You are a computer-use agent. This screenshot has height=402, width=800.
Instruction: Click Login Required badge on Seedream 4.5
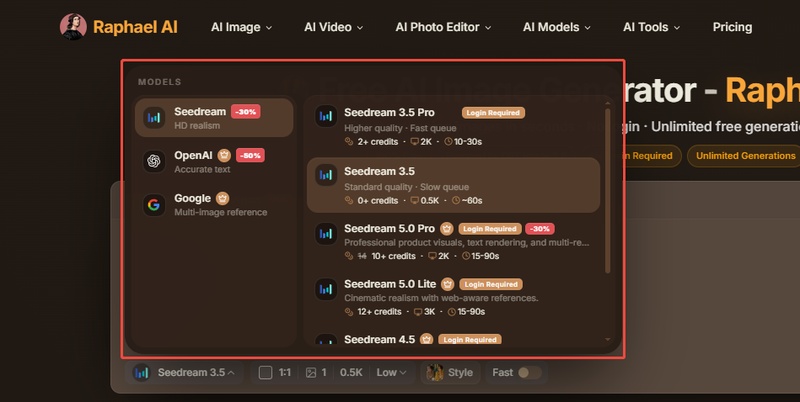pos(469,339)
